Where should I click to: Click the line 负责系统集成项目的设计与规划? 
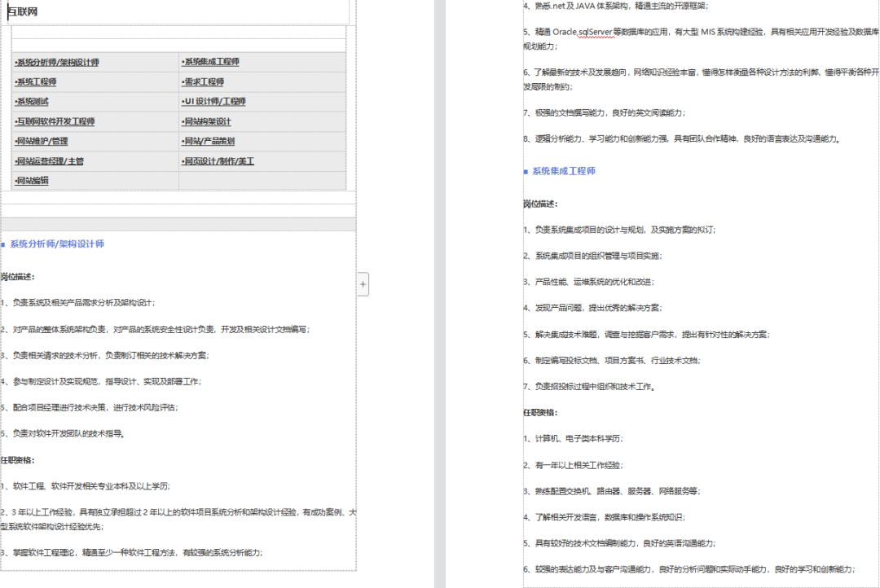(x=619, y=230)
